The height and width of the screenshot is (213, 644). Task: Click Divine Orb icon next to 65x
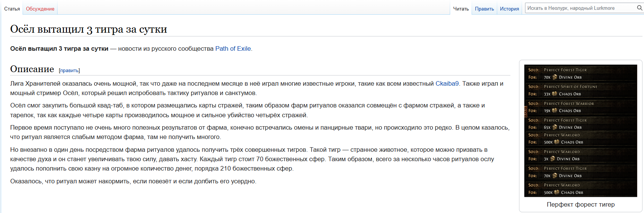pyautogui.click(x=555, y=127)
